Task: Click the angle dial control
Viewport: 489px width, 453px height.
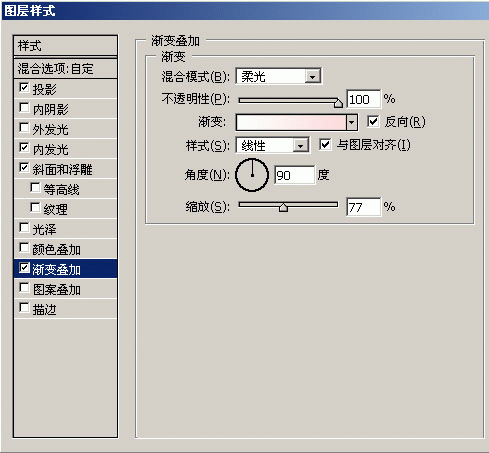Action: pyautogui.click(x=252, y=175)
